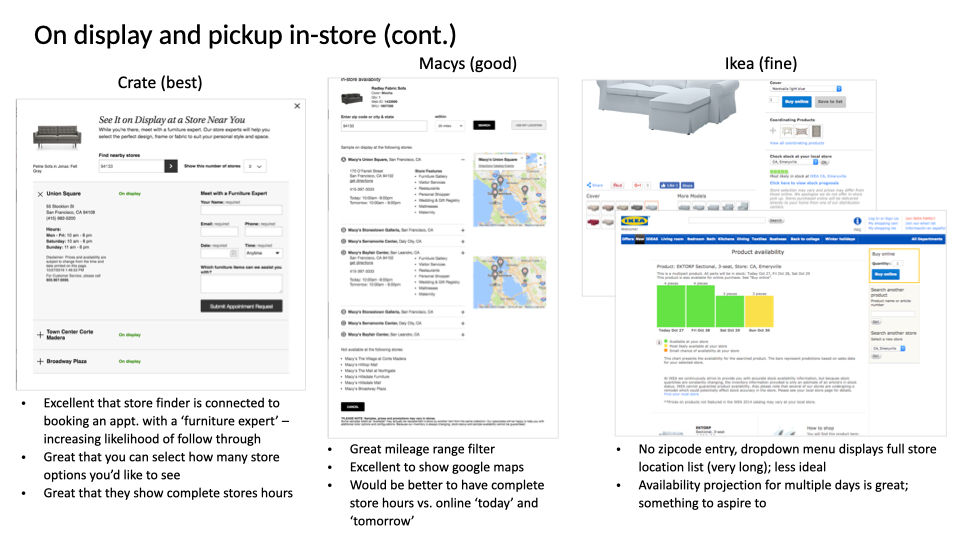Click the Pinterest Pin it icon
Image resolution: width=960 pixels, height=540 pixels.
click(618, 185)
